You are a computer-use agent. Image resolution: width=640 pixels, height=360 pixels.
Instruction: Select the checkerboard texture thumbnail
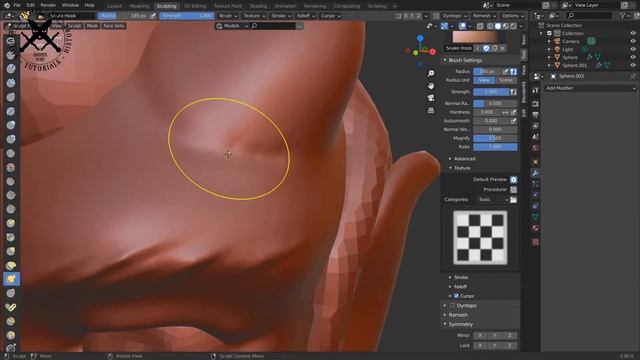click(x=480, y=238)
